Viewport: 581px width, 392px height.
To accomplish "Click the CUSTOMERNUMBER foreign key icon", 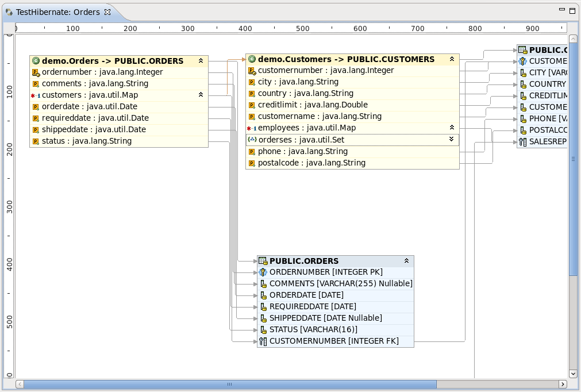I will pyautogui.click(x=263, y=341).
